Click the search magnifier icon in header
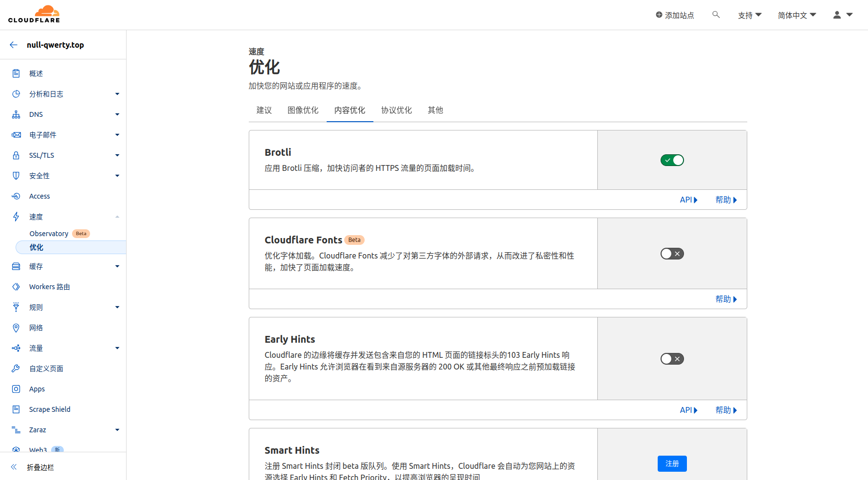The image size is (868, 480). point(716,15)
